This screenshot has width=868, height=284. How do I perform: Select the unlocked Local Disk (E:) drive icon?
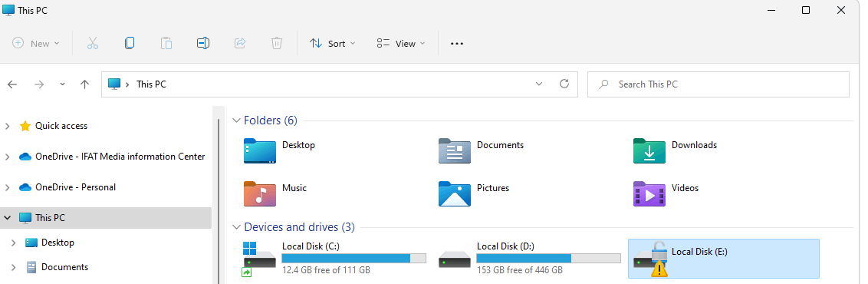tap(650, 259)
